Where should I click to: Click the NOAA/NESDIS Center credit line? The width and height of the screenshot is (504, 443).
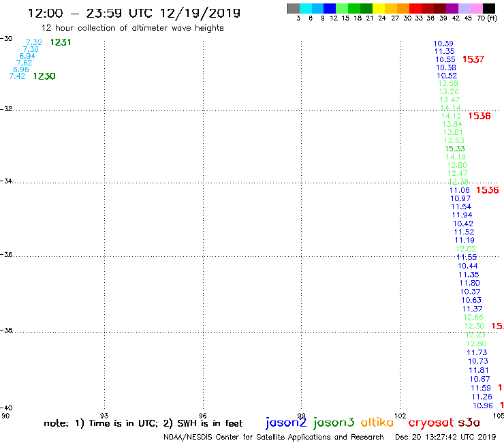274,437
